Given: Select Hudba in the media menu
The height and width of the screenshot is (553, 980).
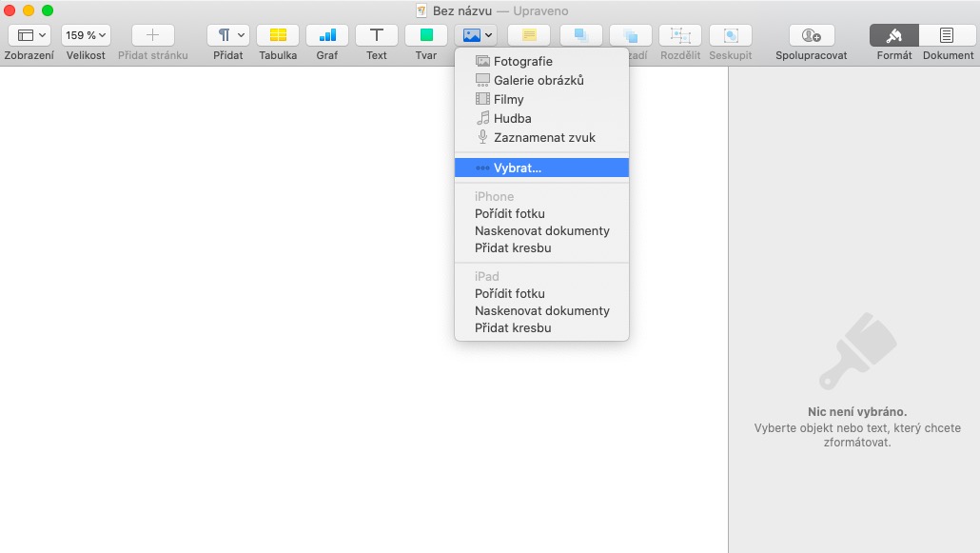Looking at the screenshot, I should pos(542,118).
